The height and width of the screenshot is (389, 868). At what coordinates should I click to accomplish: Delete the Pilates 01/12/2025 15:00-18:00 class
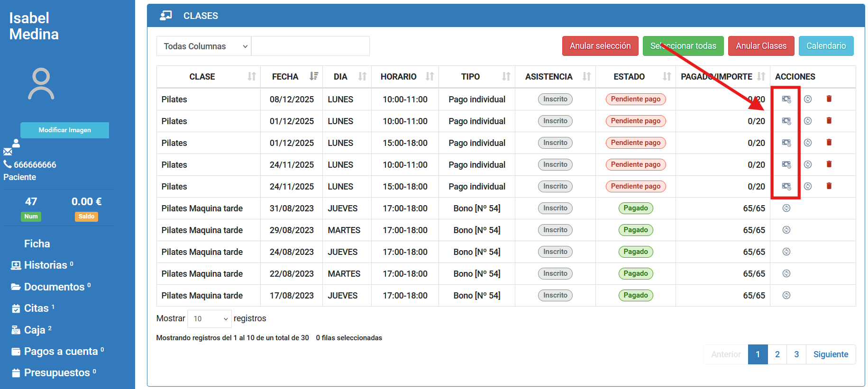pos(829,143)
